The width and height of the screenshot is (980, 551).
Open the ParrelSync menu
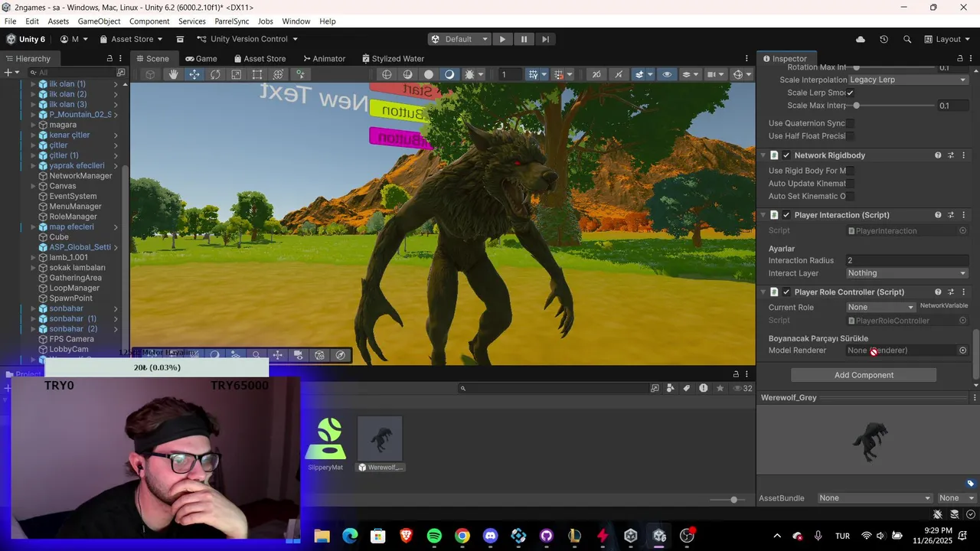[x=232, y=21]
